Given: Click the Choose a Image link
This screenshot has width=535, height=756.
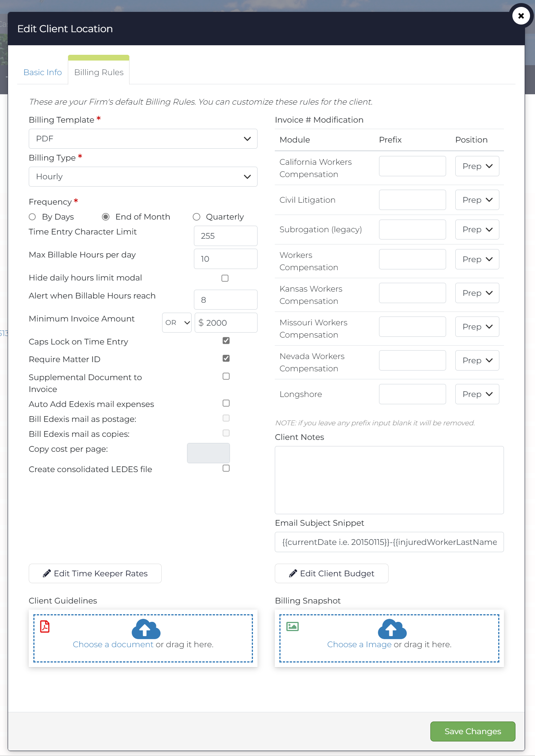Looking at the screenshot, I should coord(359,644).
